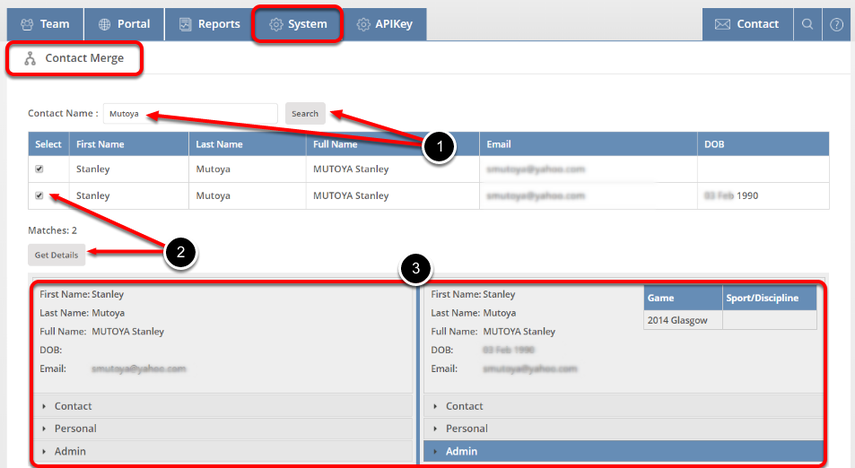
Task: Expand Personal section in right panel
Action: (623, 428)
